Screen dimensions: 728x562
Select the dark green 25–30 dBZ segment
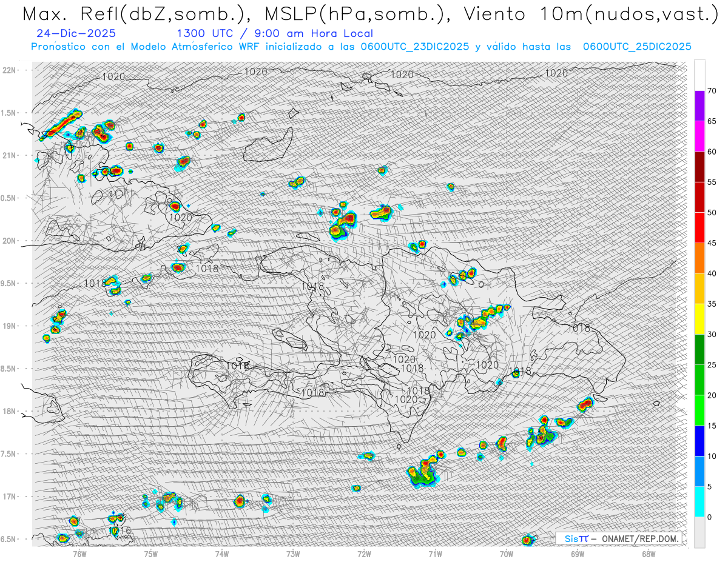pos(699,350)
